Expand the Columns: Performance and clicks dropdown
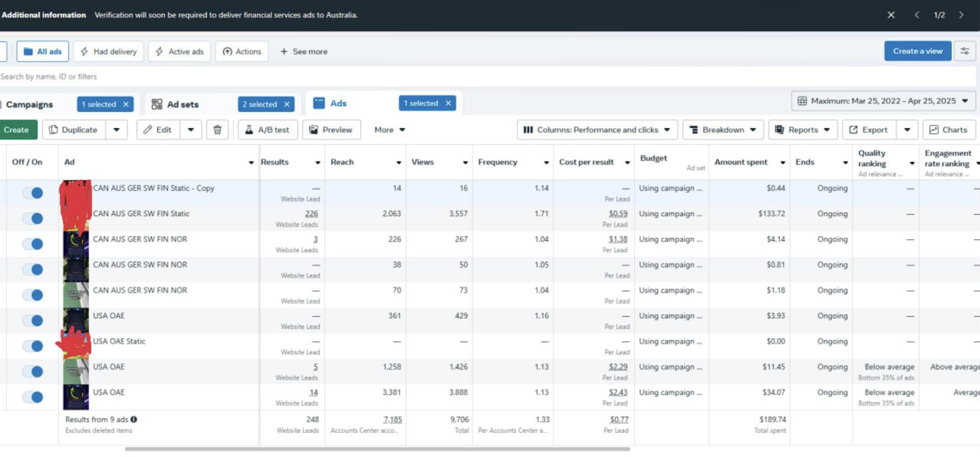The image size is (980, 457). tap(597, 130)
